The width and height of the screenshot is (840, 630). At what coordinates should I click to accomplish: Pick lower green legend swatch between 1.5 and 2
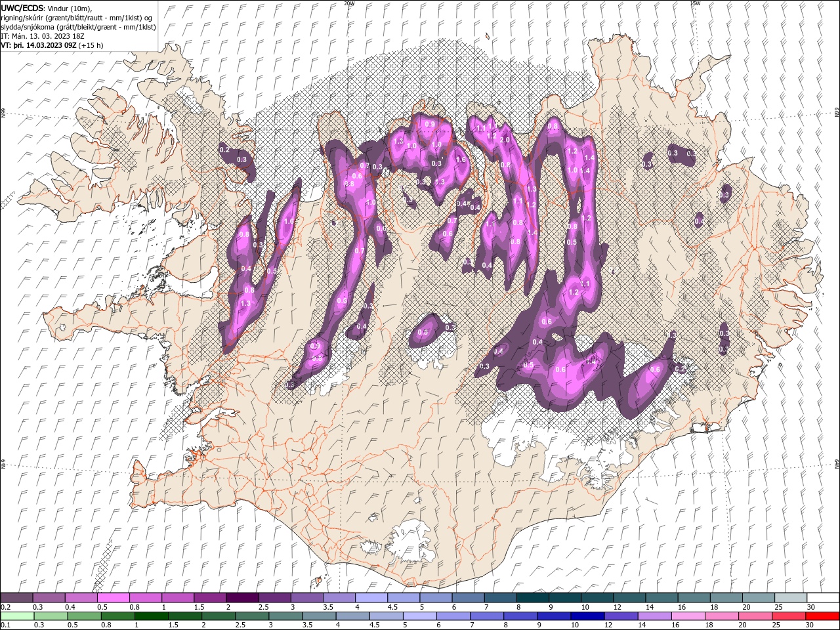point(185,616)
